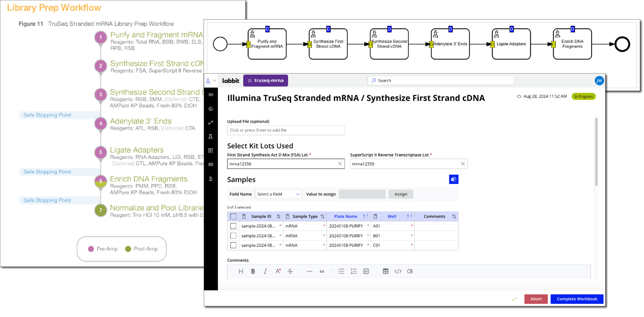The image size is (644, 317).
Task: Click the JM user avatar
Action: (x=599, y=81)
